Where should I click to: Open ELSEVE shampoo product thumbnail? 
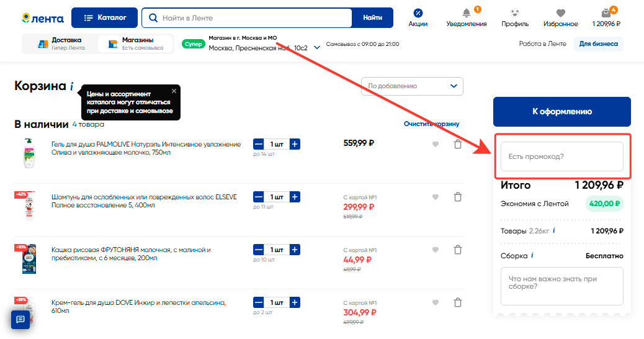pos(29,206)
